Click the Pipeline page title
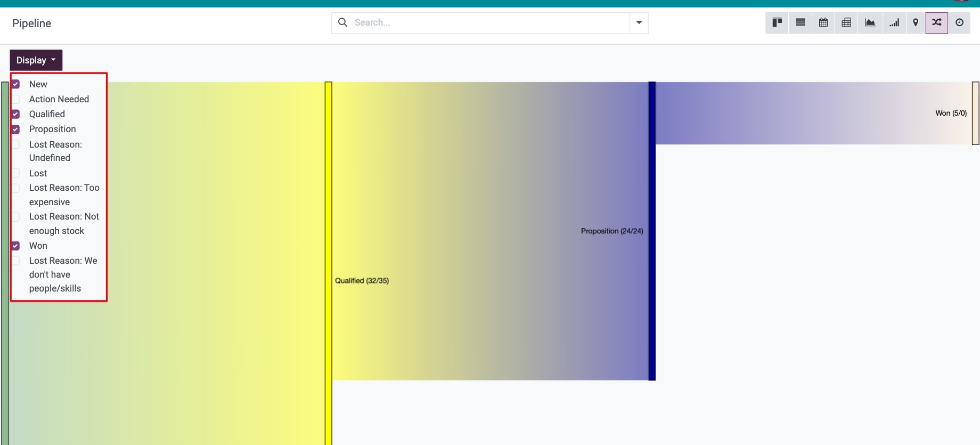The image size is (980, 445). (x=32, y=23)
